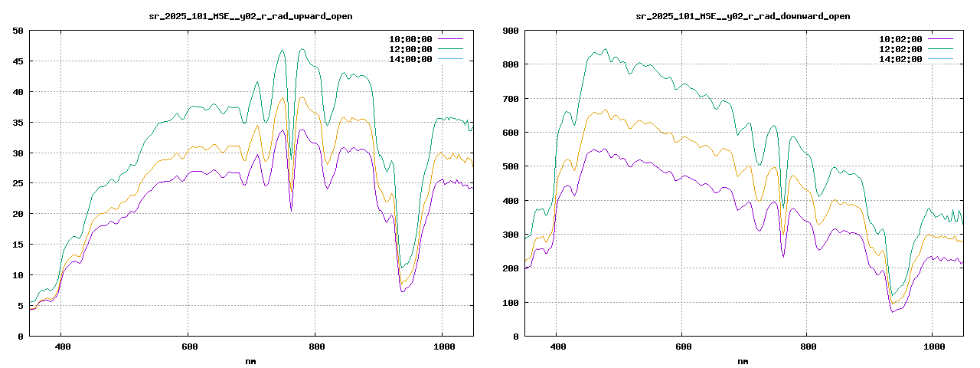The width and height of the screenshot is (980, 368).
Task: Click the 900 y-axis tick label
Action: point(511,31)
